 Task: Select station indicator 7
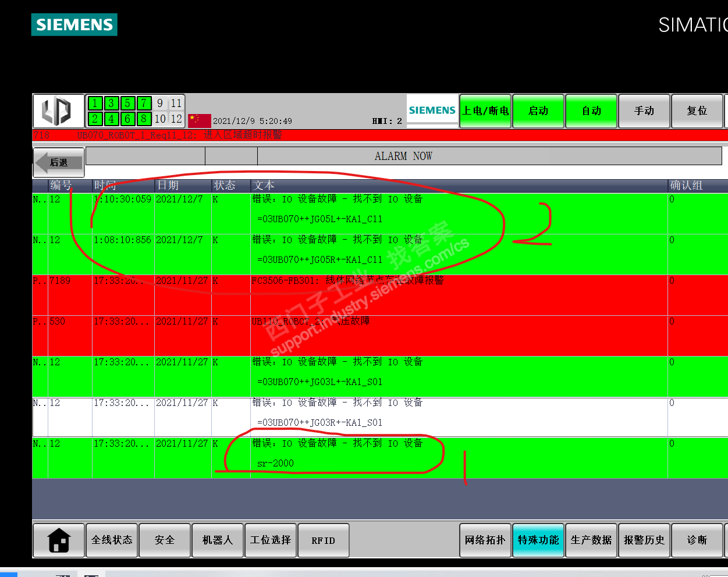[144, 104]
